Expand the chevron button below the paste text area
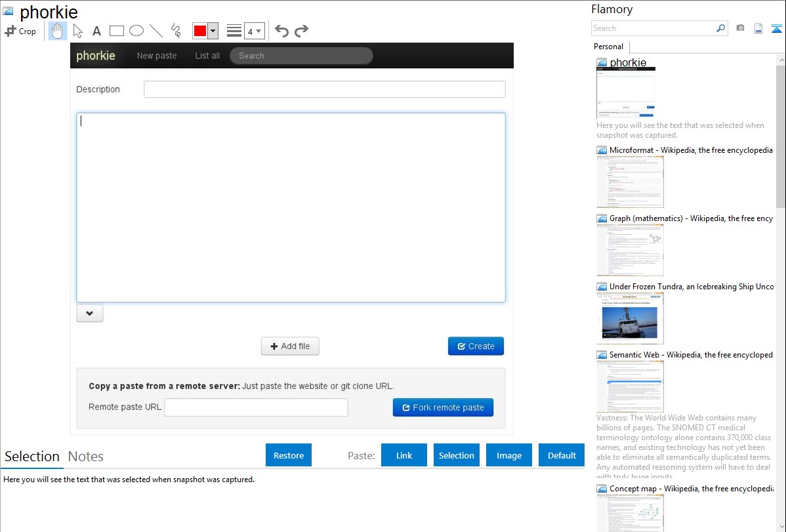The height and width of the screenshot is (532, 786). 90,314
